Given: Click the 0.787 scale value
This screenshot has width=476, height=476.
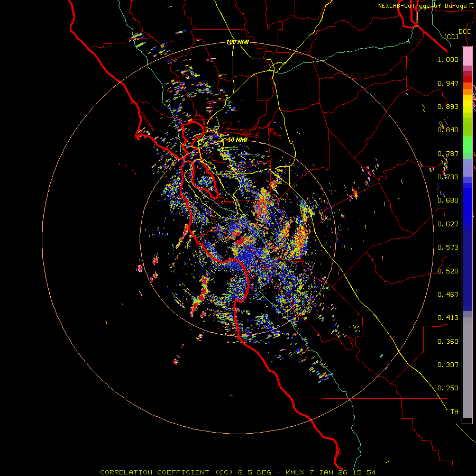Looking at the screenshot, I should pos(448,153).
